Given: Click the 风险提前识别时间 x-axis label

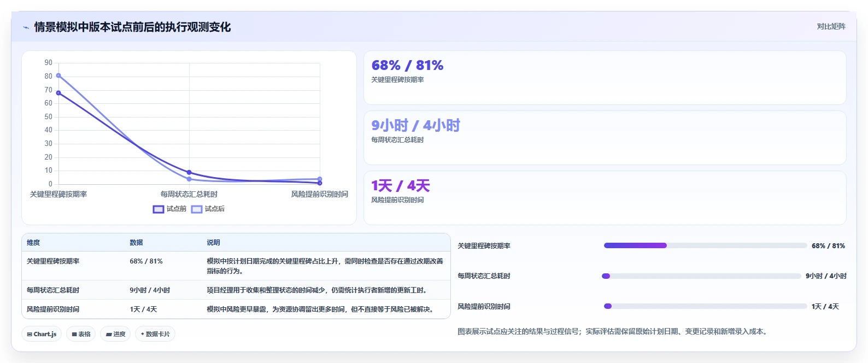Looking at the screenshot, I should [x=320, y=194].
